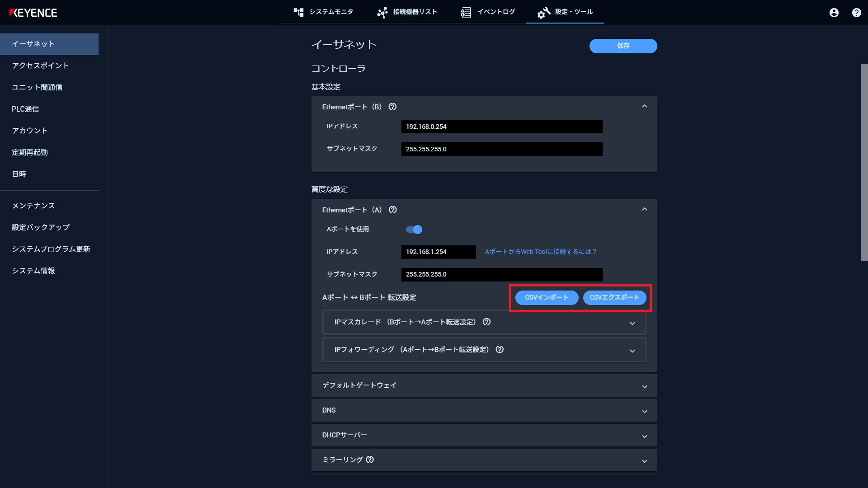The width and height of the screenshot is (868, 488).
Task: Click the 保存 button
Action: [623, 46]
